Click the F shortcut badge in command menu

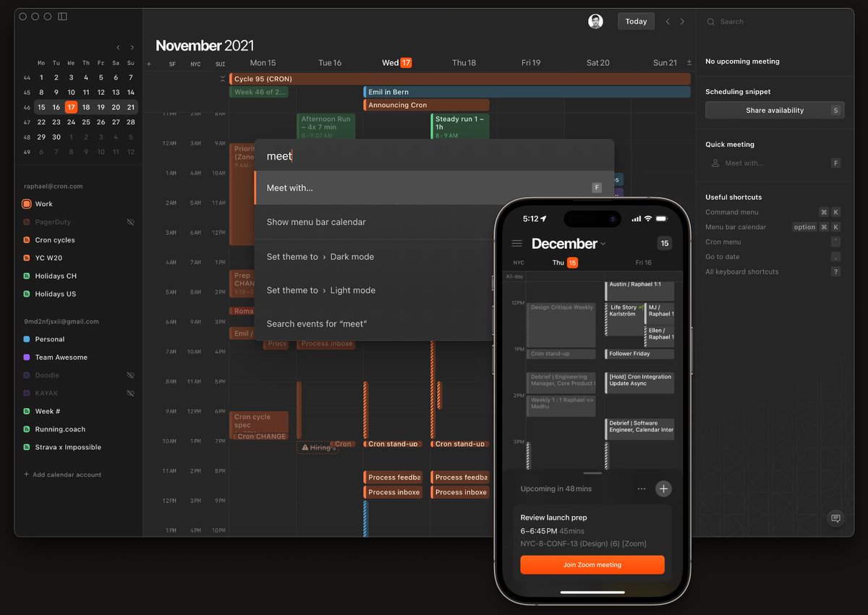(x=597, y=188)
